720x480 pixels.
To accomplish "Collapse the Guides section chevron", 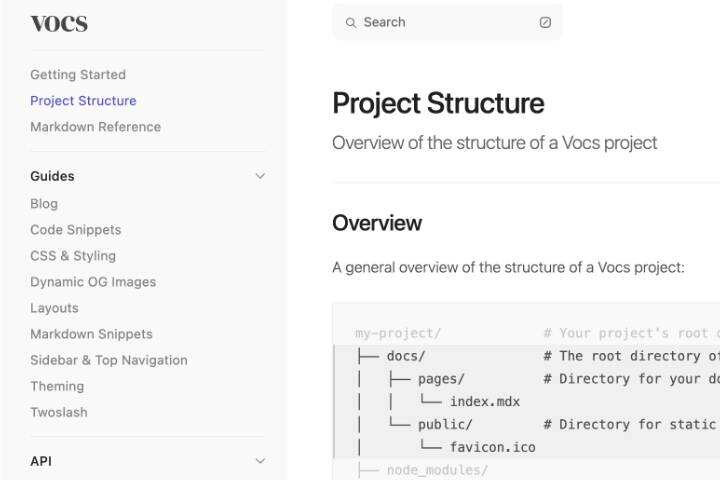I will click(x=260, y=176).
